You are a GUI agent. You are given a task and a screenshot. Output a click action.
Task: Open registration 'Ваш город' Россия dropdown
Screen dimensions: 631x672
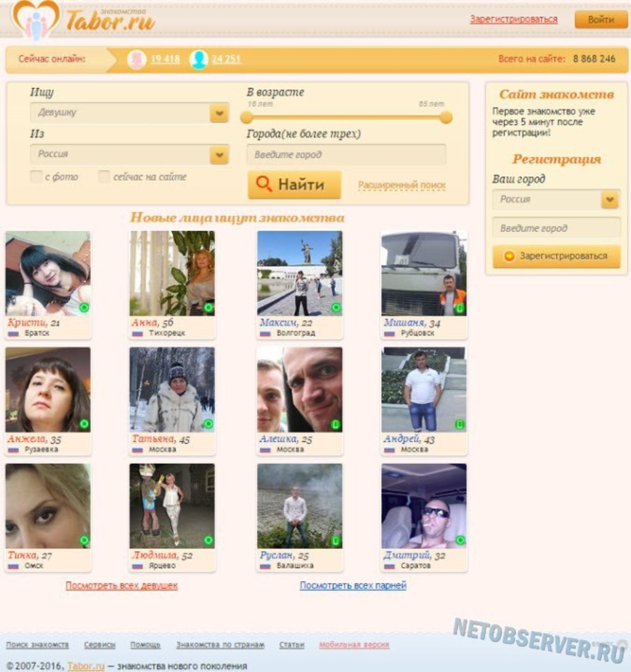[x=609, y=200]
